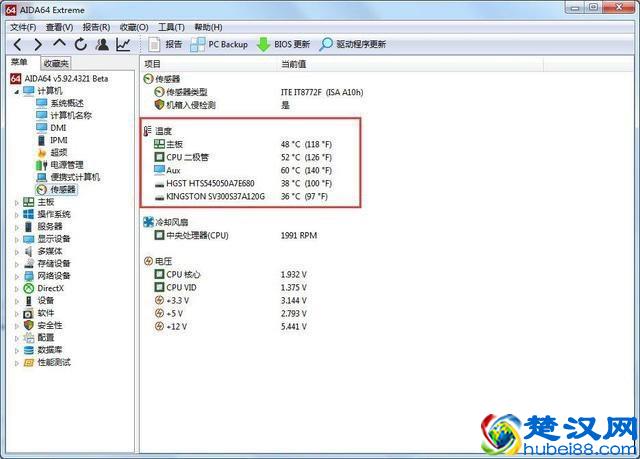Start BIOS 更新 from the toolbar
This screenshot has height=459, width=640.
[x=283, y=44]
